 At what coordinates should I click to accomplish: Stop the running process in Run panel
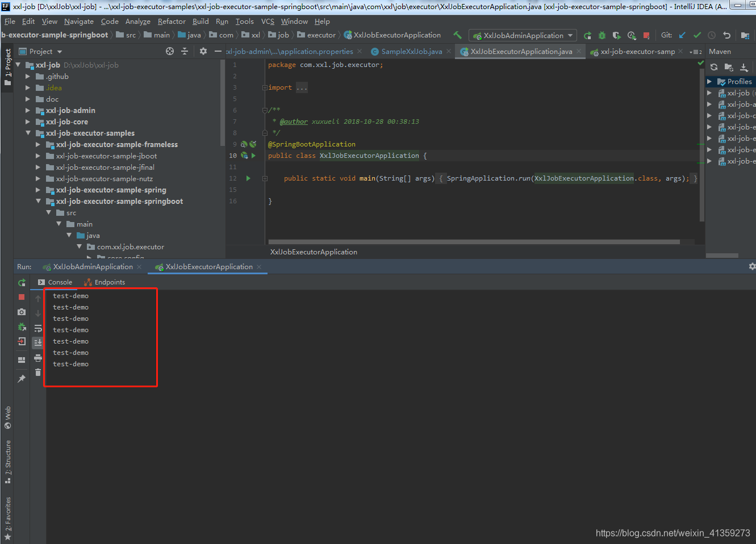(22, 297)
